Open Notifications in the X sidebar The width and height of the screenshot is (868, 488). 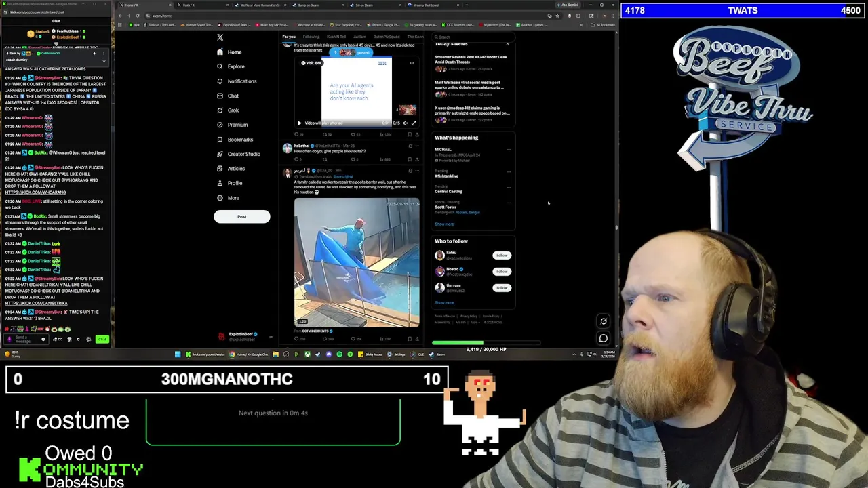(x=237, y=81)
